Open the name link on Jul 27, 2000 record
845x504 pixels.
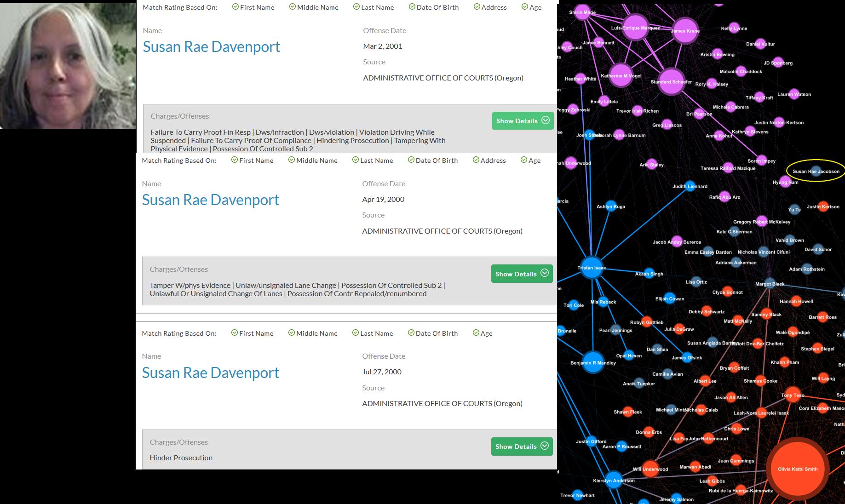[x=210, y=373]
